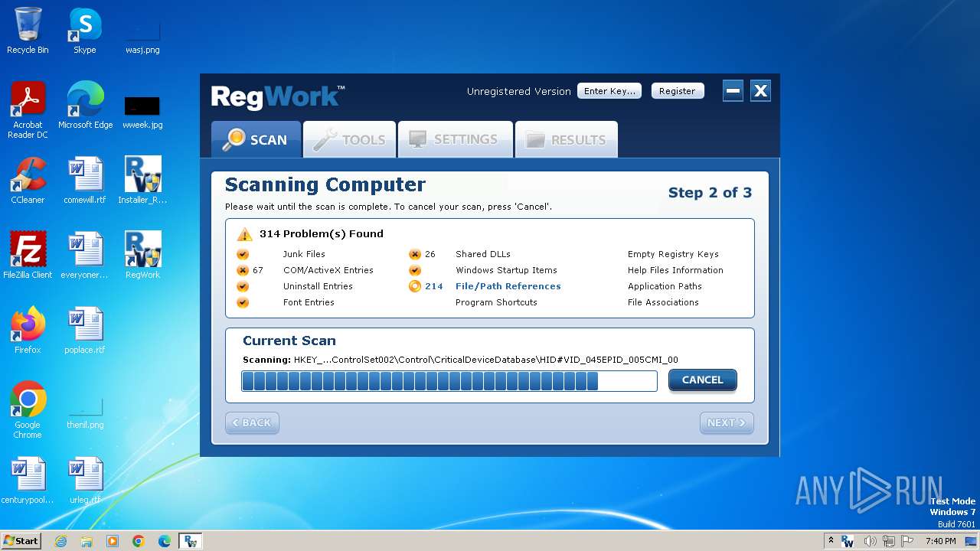
Task: Select the File/Path References label
Action: 508,286
